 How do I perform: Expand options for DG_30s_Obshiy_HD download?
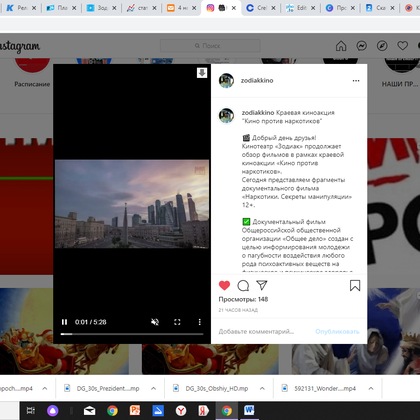coord(262,388)
